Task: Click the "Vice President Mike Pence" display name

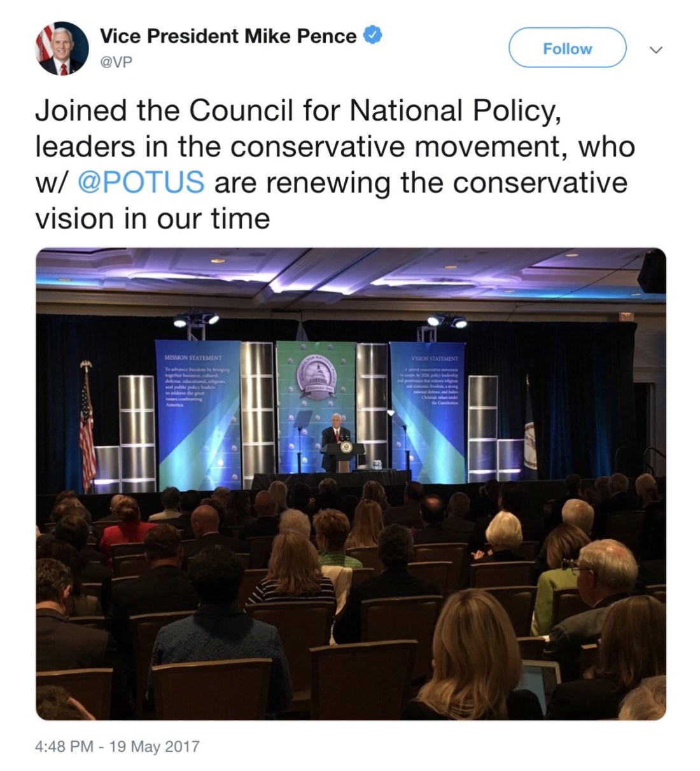Action: 228,36
